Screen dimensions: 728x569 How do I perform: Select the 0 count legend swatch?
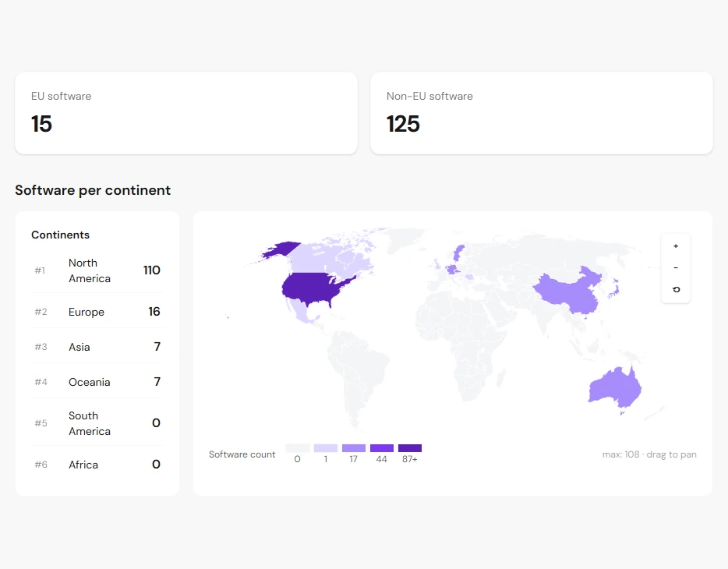[x=297, y=448]
